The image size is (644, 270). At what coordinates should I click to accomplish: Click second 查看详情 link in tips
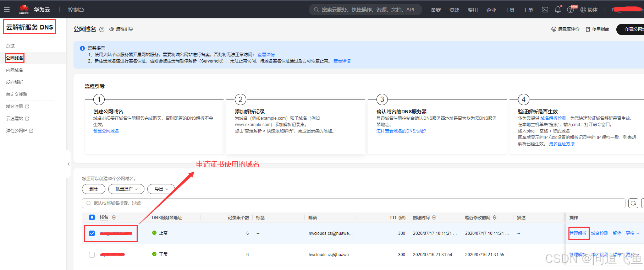pos(342,61)
